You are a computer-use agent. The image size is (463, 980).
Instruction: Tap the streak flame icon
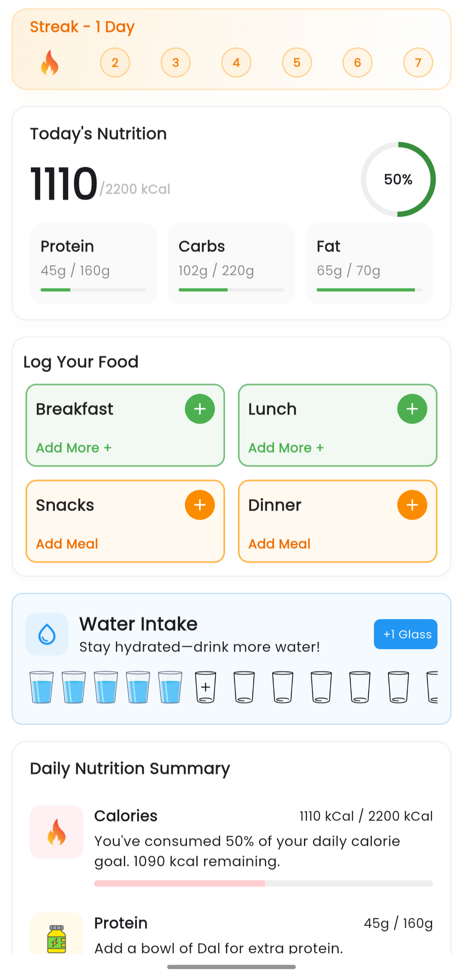coord(50,63)
